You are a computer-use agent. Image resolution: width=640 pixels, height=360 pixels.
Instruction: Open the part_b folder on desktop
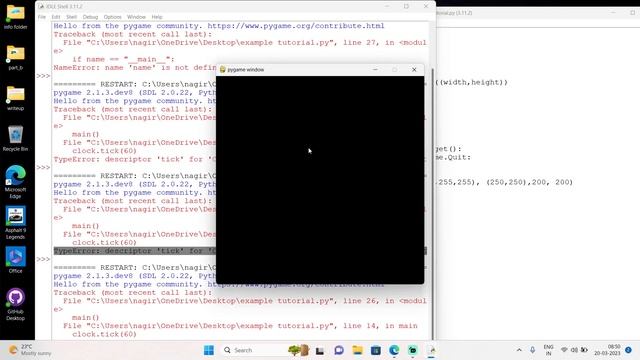[16, 58]
